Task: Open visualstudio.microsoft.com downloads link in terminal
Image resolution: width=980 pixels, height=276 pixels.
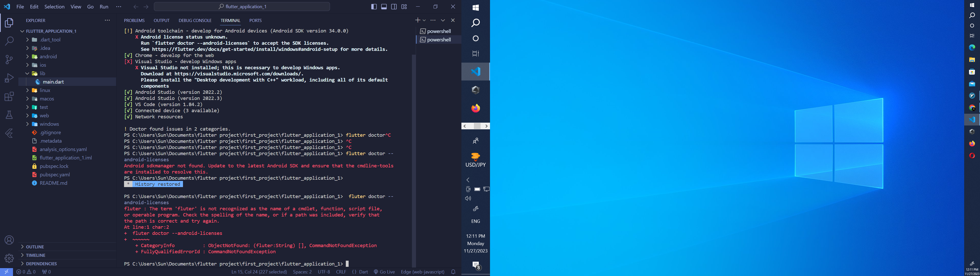Action: pos(238,74)
